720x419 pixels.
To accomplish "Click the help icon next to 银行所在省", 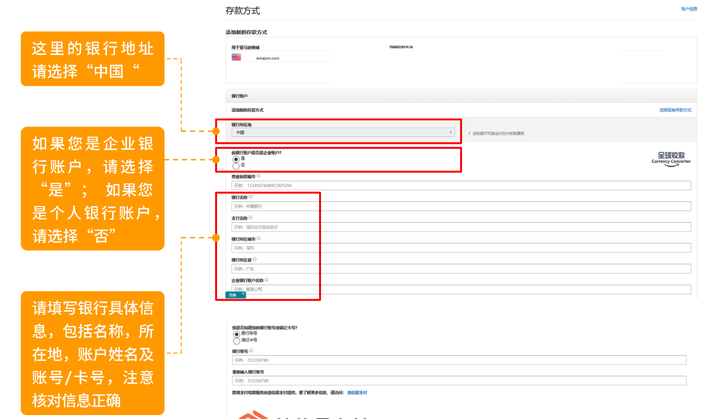I will coord(255,259).
